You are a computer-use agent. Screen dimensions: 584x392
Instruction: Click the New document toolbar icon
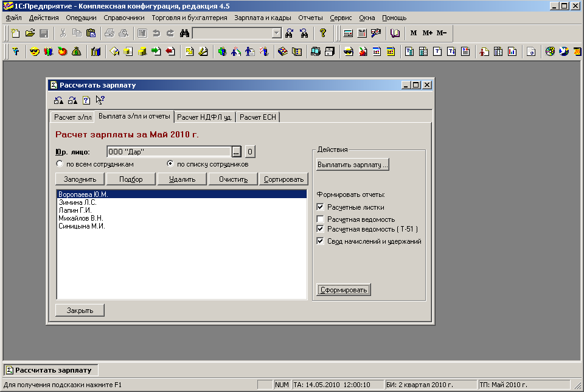click(x=15, y=33)
